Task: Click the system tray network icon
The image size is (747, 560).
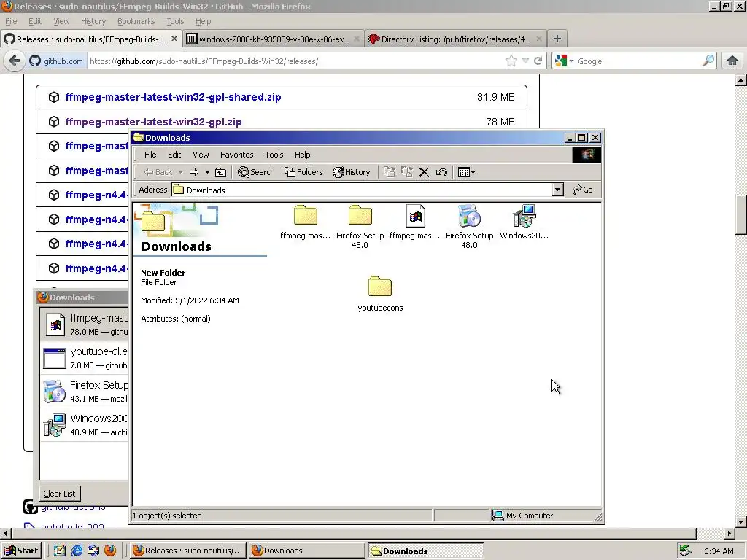Action: click(x=686, y=551)
